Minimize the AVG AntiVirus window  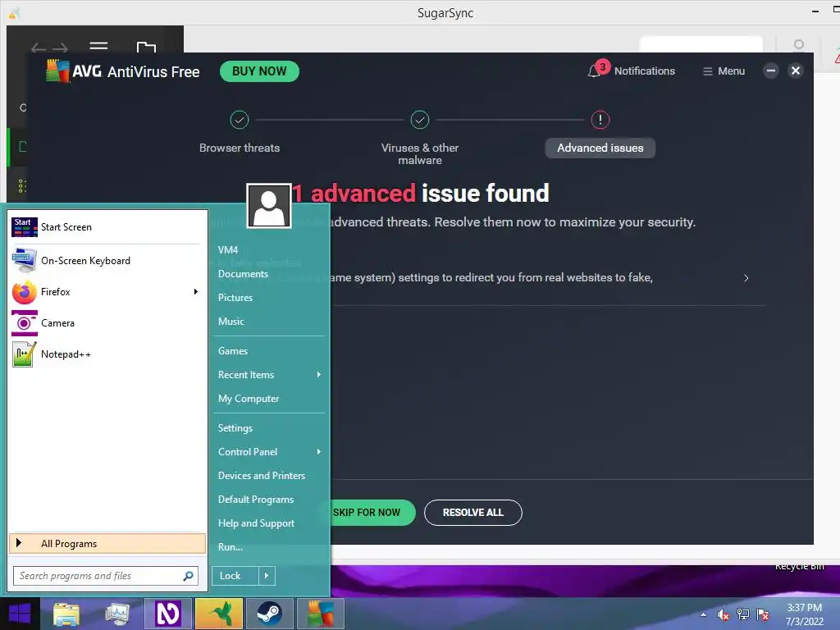[771, 71]
